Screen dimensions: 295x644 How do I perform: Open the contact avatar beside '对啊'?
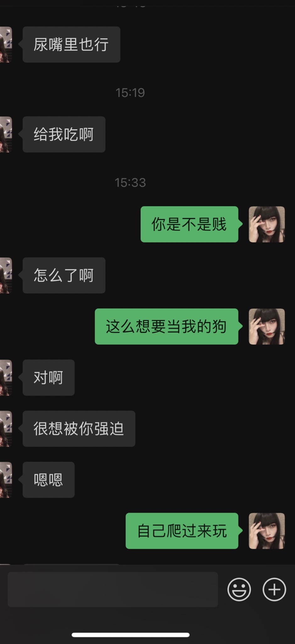[x=6, y=378]
